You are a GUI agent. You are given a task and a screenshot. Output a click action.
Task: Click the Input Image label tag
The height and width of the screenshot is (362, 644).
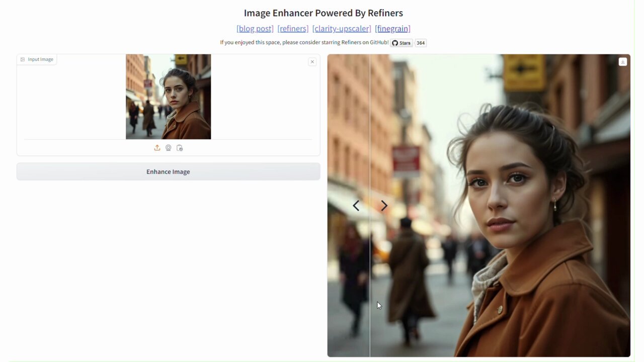click(40, 59)
